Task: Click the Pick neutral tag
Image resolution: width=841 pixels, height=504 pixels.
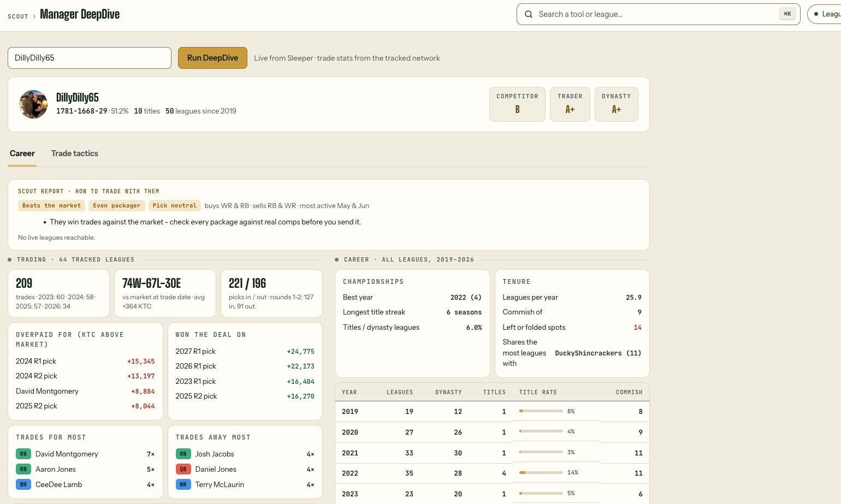Action: pos(175,206)
